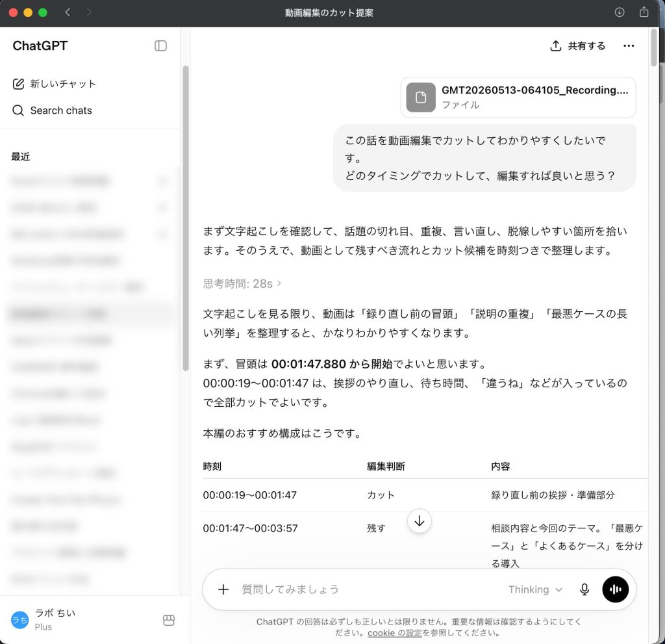
Task: Expand the 思考時間: 28s thinking details
Action: coord(242,283)
